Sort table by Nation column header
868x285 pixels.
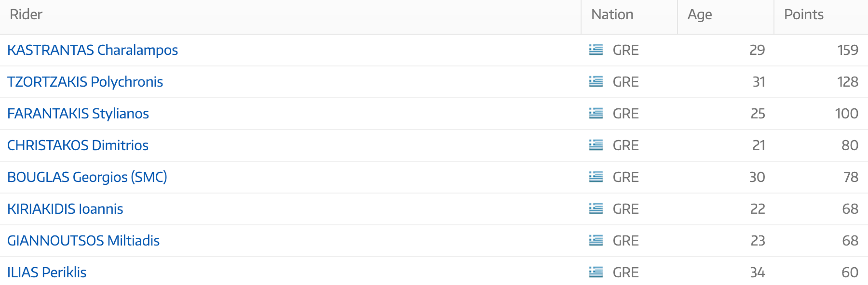click(612, 14)
